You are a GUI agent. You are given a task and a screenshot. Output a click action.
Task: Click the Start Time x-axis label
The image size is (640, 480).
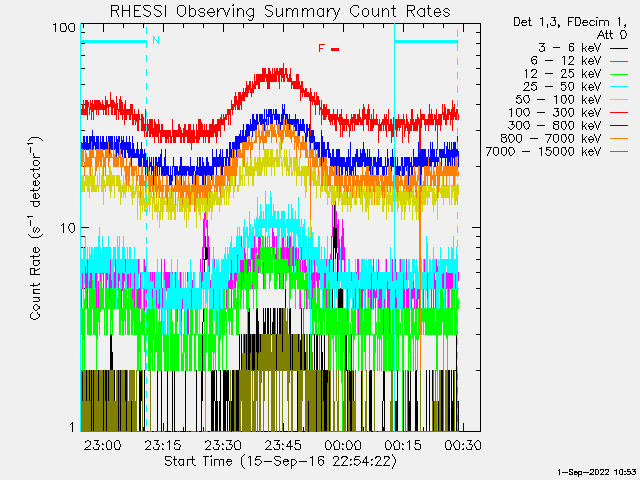click(279, 461)
